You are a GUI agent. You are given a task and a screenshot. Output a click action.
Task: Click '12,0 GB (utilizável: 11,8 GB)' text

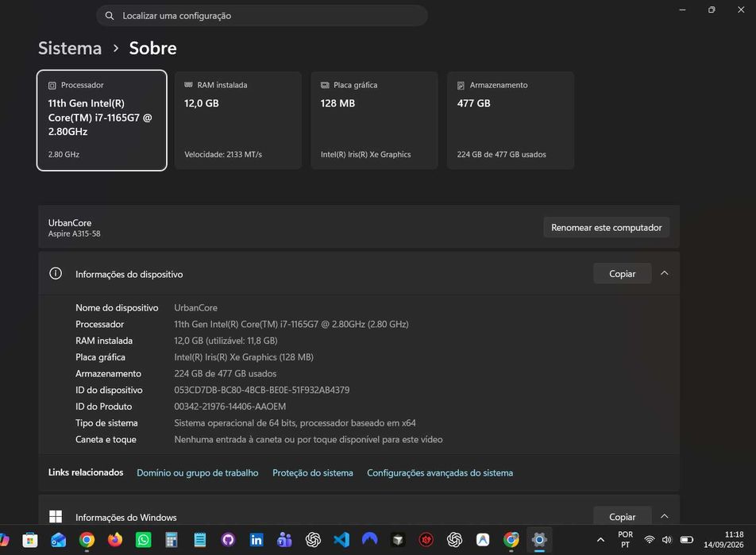[226, 341]
